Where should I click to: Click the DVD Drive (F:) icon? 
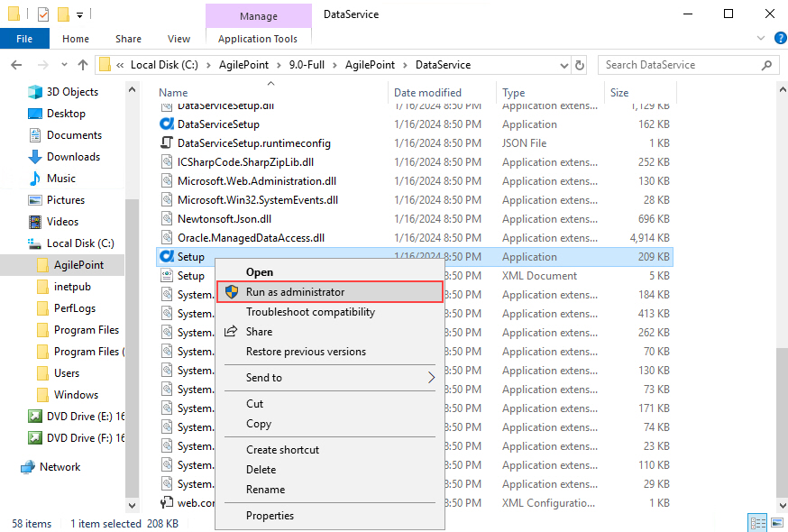[x=34, y=438]
